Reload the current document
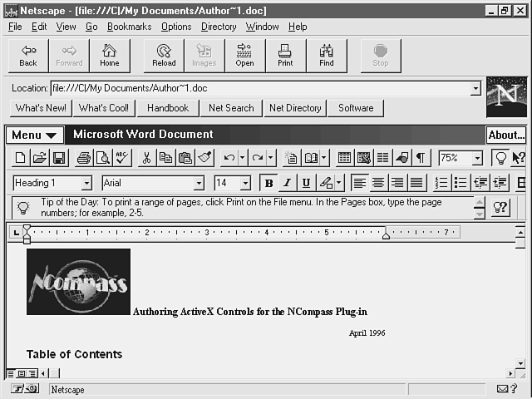532x399 pixels. click(x=164, y=56)
